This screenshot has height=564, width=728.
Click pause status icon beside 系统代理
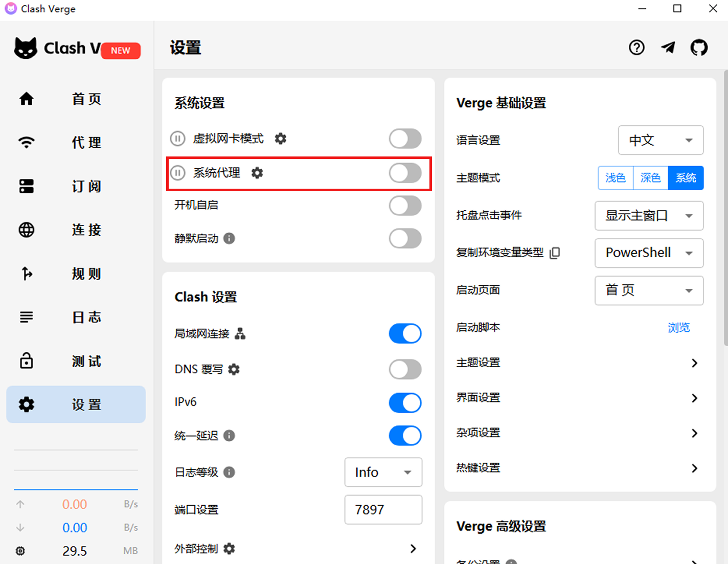(x=177, y=173)
